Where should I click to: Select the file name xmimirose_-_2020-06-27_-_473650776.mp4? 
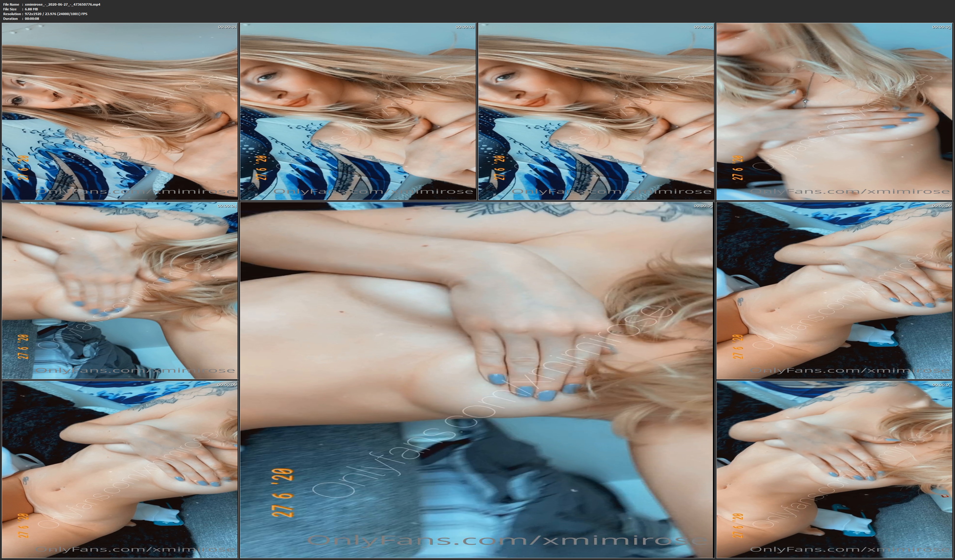click(62, 4)
